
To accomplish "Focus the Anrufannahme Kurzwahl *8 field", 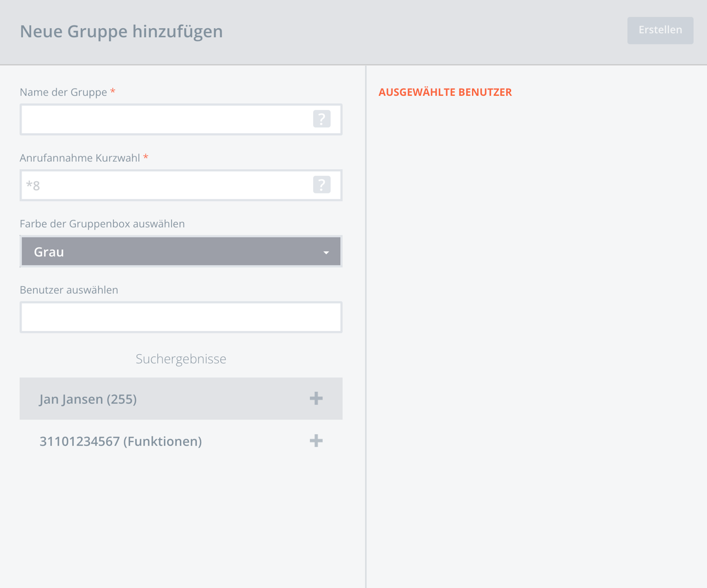I will tap(181, 185).
